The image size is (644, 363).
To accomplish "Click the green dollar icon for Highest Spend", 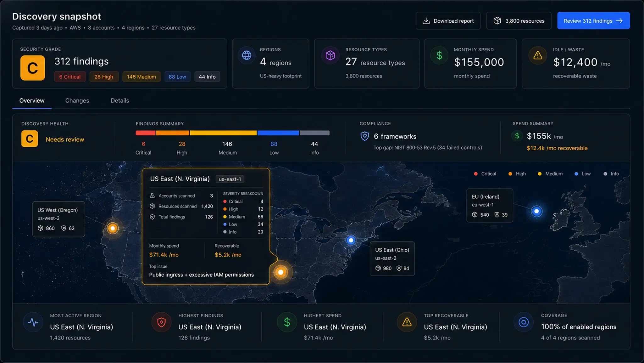I will 287,322.
